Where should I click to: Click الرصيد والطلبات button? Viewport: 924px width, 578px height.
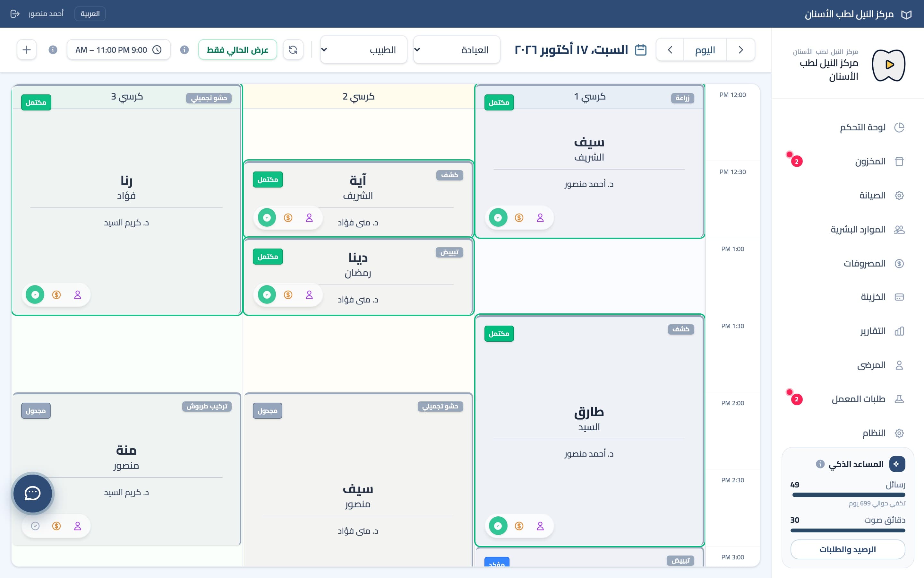(848, 549)
